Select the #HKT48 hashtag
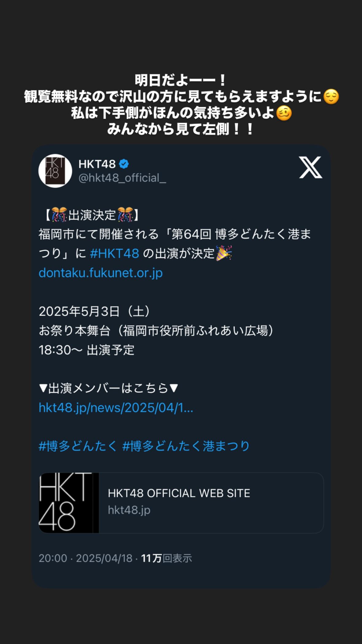Image resolution: width=362 pixels, height=644 pixels. [115, 253]
